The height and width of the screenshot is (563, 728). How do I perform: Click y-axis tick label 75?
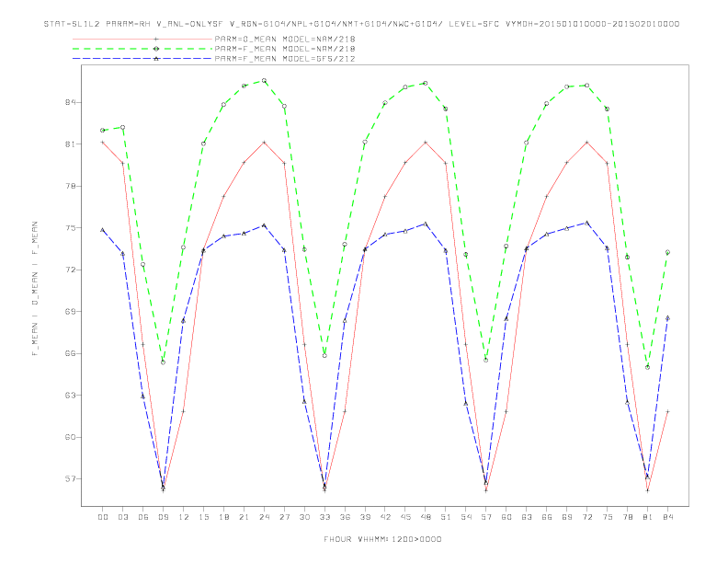click(70, 227)
